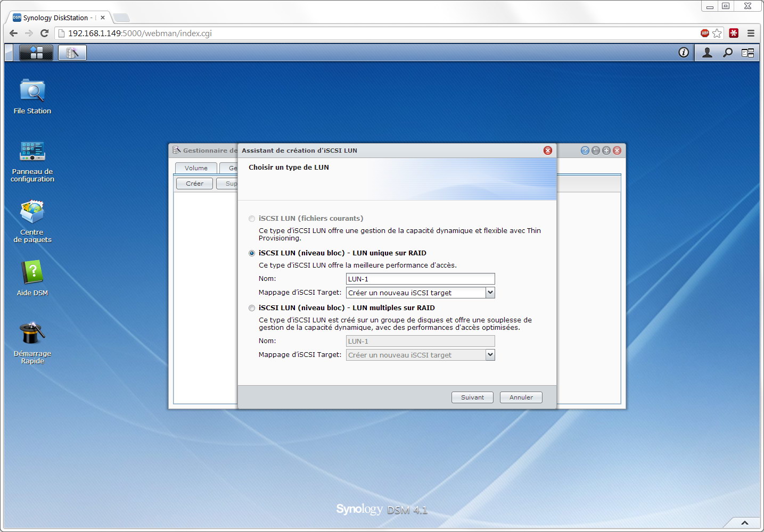Image resolution: width=764 pixels, height=532 pixels.
Task: Open the widgets panel icon
Action: (x=747, y=53)
